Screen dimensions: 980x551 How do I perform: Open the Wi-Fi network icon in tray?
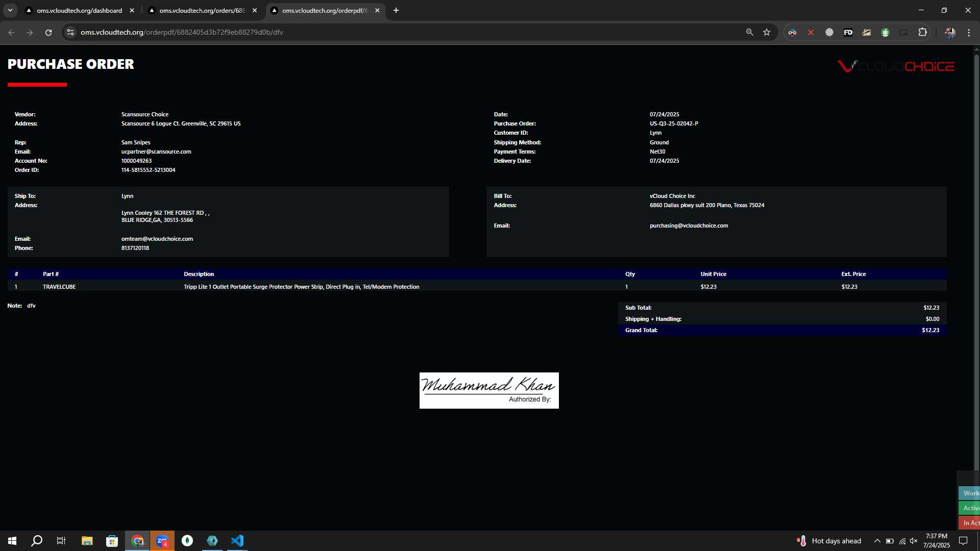click(x=902, y=541)
